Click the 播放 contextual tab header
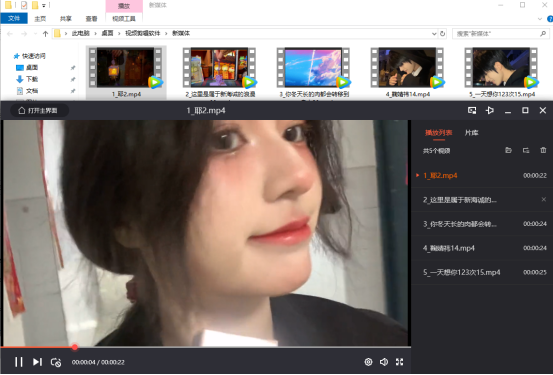 pyautogui.click(x=124, y=6)
